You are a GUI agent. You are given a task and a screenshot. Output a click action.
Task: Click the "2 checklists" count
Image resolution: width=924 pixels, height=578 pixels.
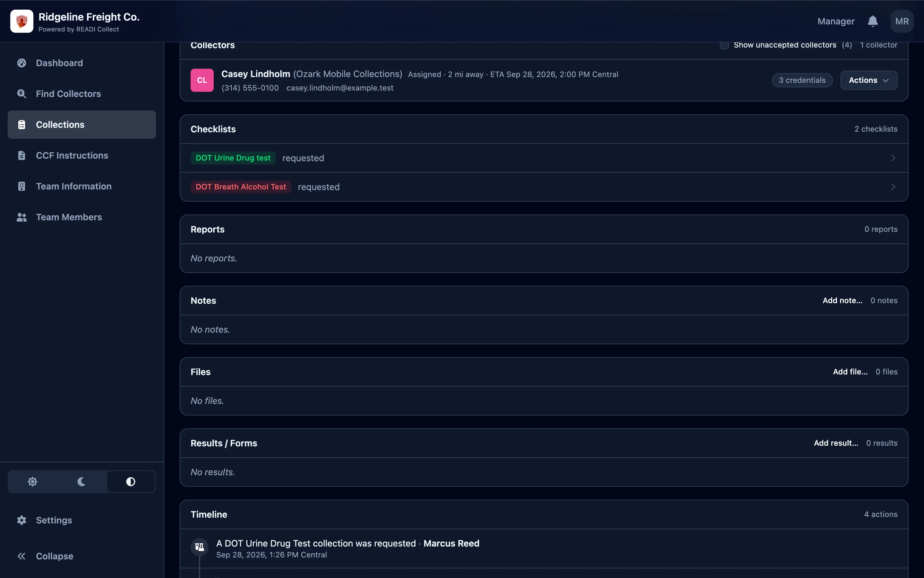coord(876,129)
